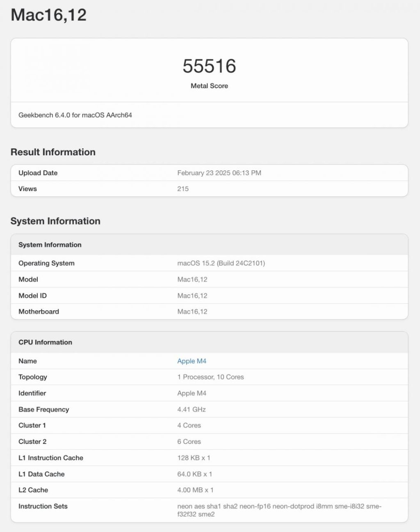Click the Name label in CPU Information

click(x=27, y=361)
